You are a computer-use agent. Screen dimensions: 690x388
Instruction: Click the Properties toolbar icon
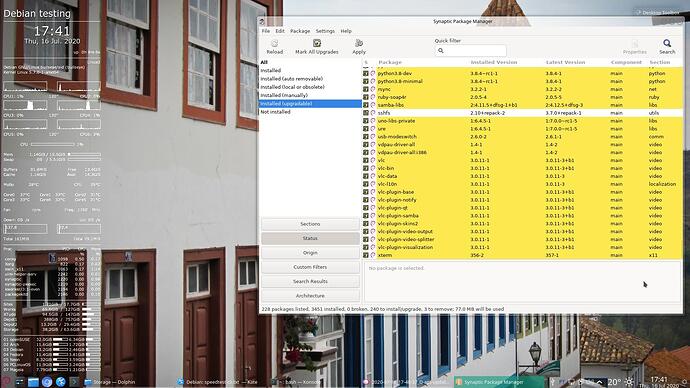[x=635, y=44]
